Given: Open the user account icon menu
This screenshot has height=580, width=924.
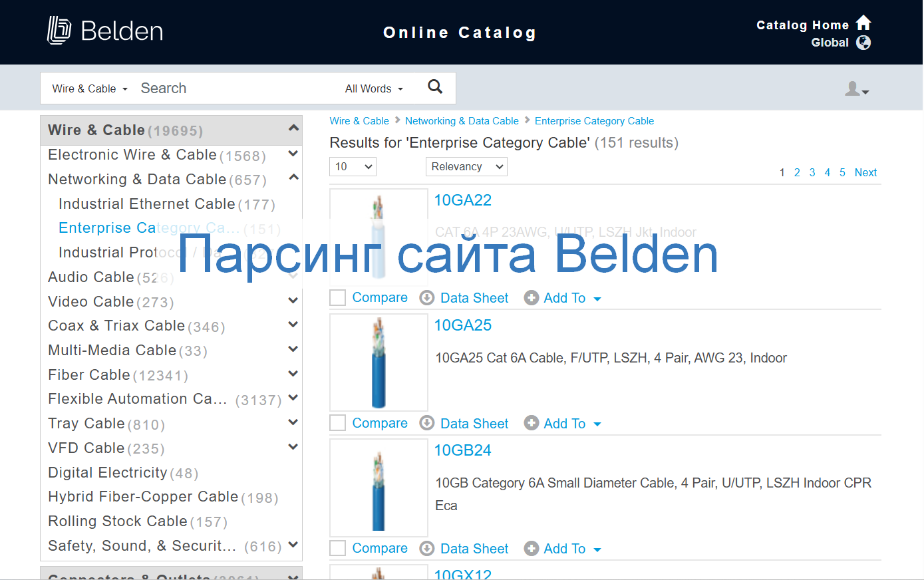Looking at the screenshot, I should click(857, 88).
